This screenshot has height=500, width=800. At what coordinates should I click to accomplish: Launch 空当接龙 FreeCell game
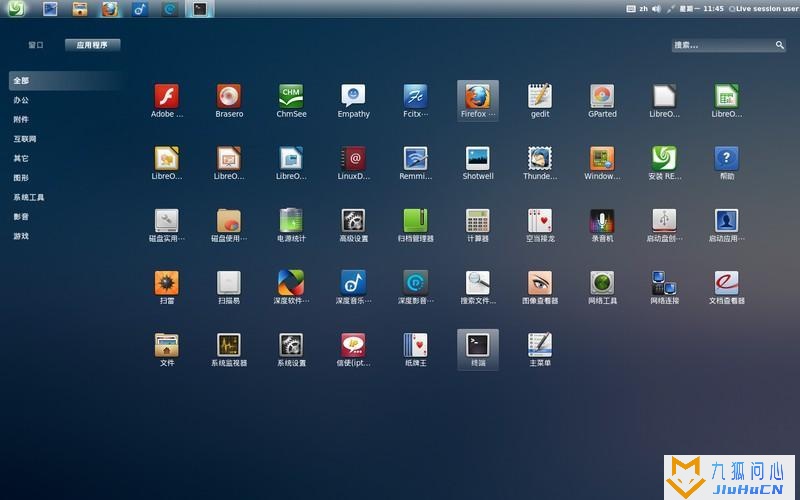pyautogui.click(x=540, y=225)
